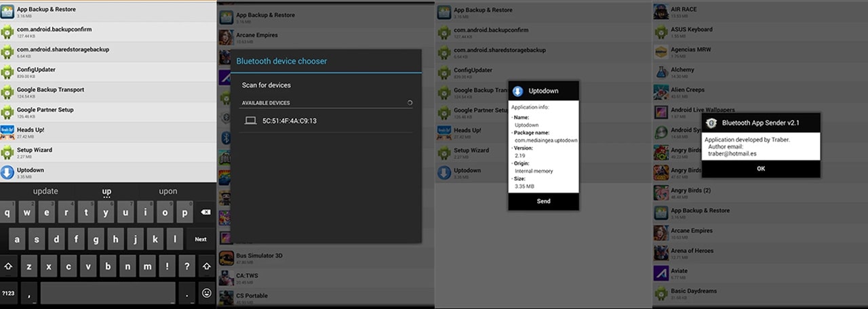Choose the 'upon' keyboard suggestion
Image resolution: width=868 pixels, height=309 pixels.
coord(167,191)
